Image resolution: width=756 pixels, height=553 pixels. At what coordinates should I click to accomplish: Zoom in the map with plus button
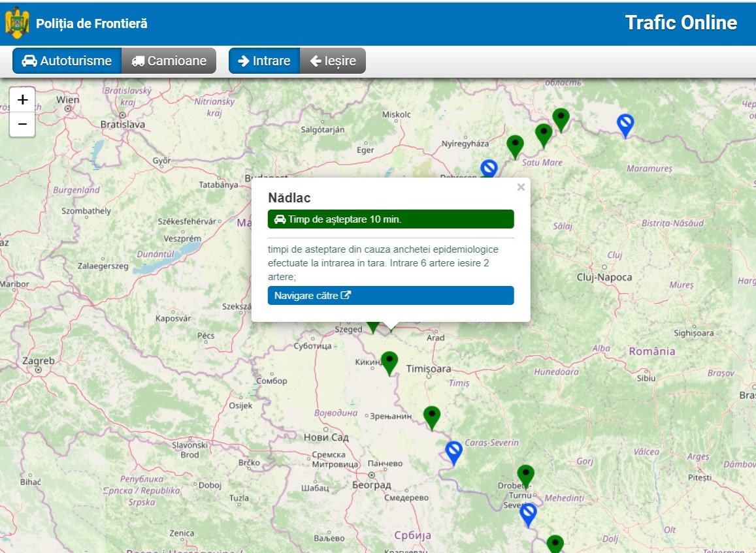(x=22, y=100)
